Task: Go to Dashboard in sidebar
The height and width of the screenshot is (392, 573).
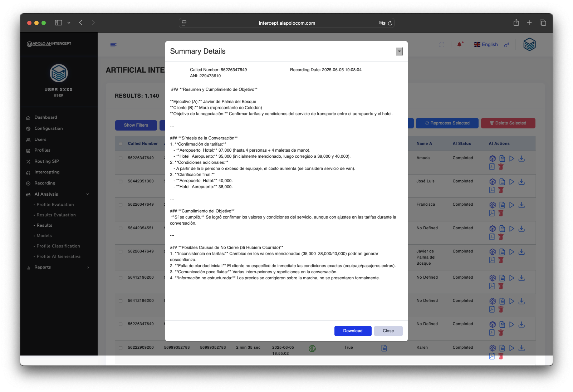Action: [45, 117]
